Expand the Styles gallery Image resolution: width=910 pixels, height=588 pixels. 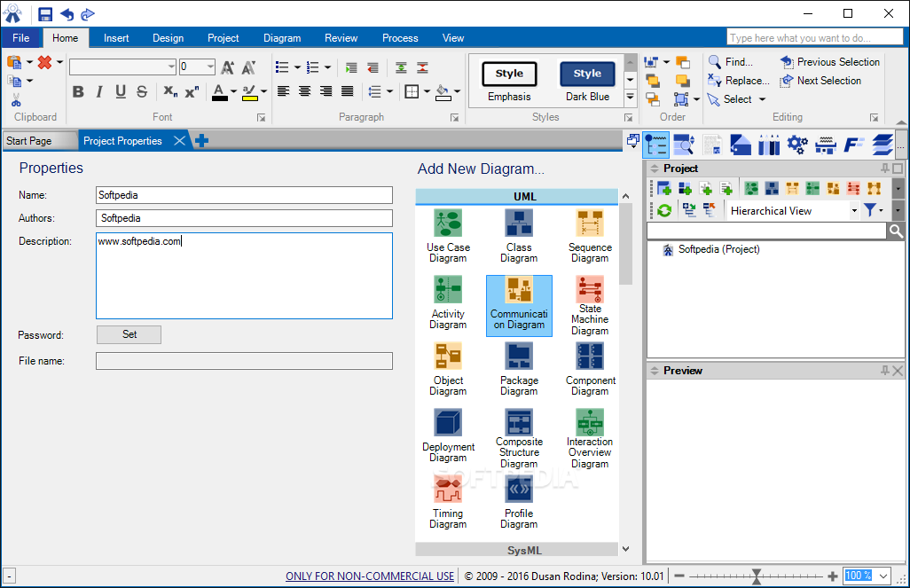630,97
